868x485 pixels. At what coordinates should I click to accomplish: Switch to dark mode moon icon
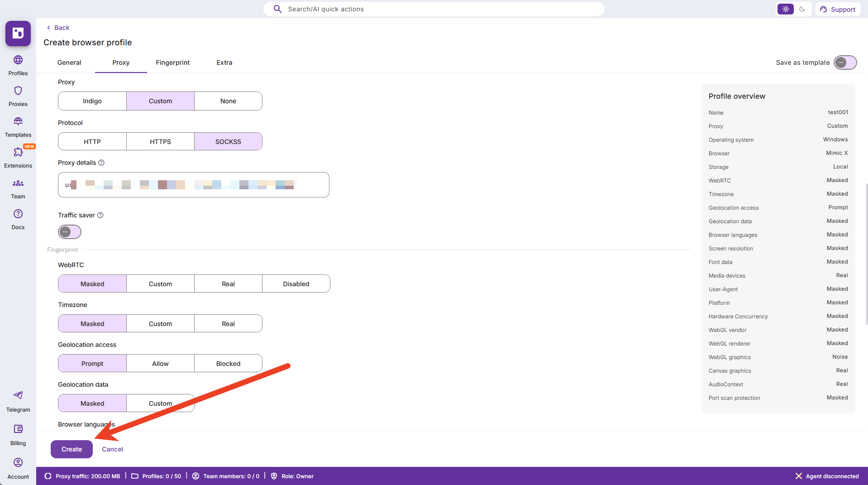pyautogui.click(x=802, y=9)
